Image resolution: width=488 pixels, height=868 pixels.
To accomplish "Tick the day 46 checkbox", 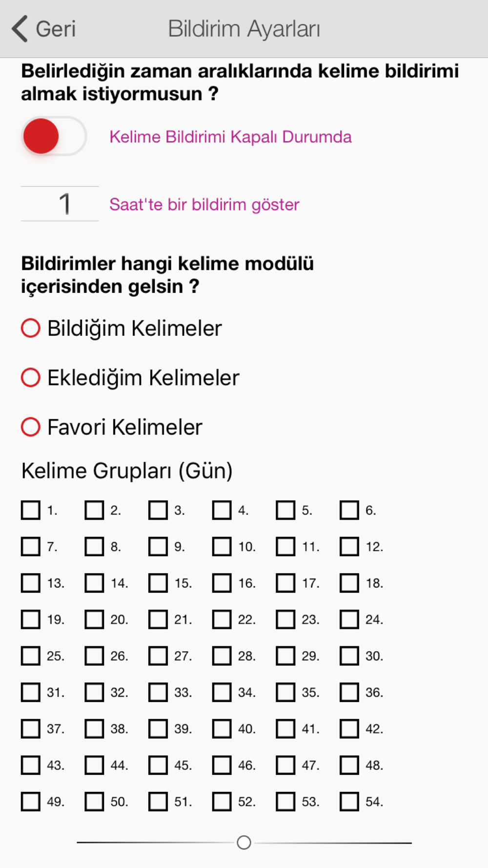I will (222, 765).
